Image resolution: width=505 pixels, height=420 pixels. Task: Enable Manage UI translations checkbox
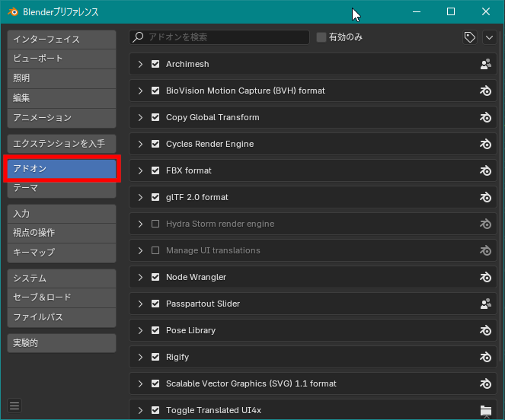coord(155,250)
